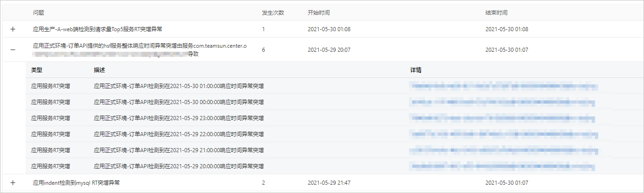Click the 描述 sub-table header
This screenshot has width=644, height=193.
point(99,70)
